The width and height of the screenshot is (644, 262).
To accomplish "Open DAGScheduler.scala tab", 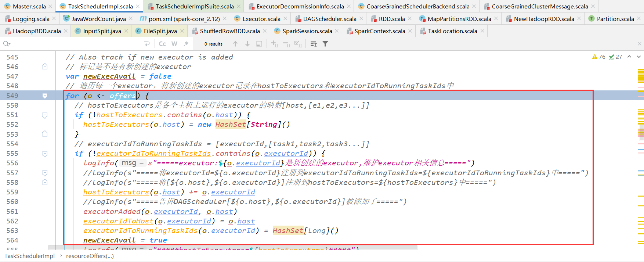I will tap(329, 19).
